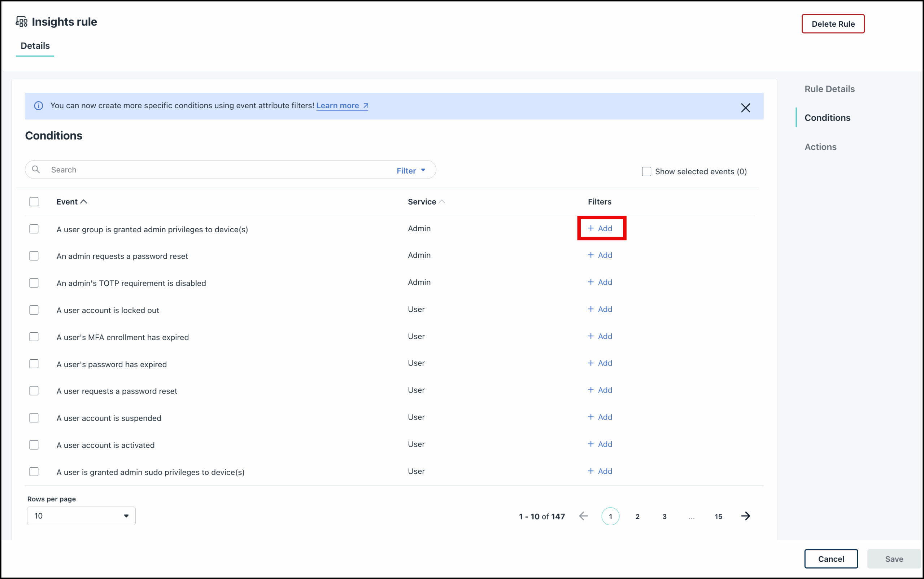Viewport: 924px width, 579px height.
Task: Go to page 2 of results
Action: click(x=637, y=517)
